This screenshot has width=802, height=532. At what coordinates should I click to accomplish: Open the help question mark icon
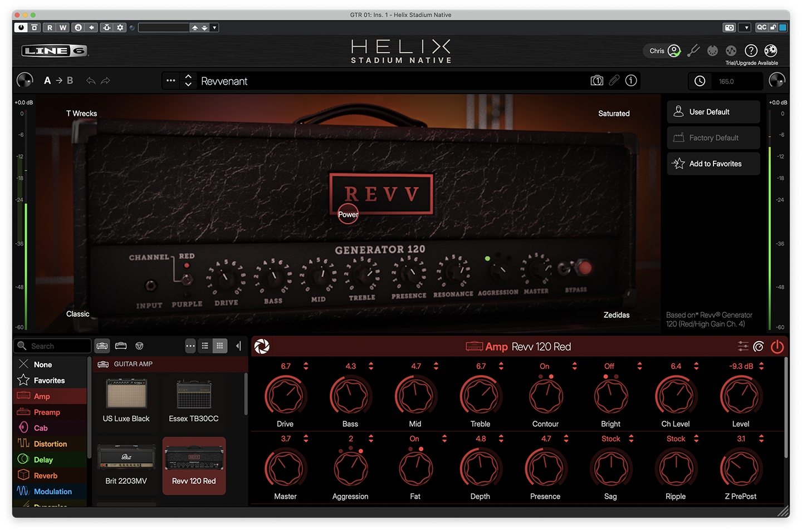(751, 51)
